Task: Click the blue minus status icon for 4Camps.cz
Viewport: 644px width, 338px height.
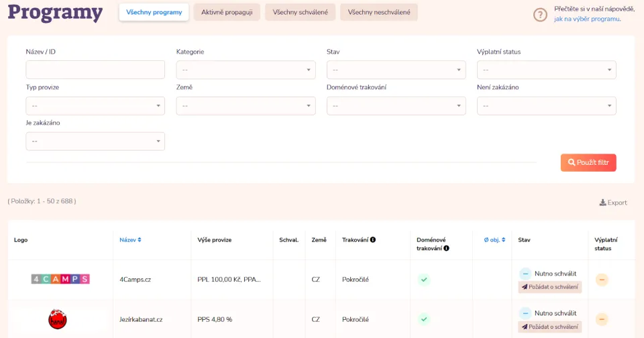Action: [525, 274]
